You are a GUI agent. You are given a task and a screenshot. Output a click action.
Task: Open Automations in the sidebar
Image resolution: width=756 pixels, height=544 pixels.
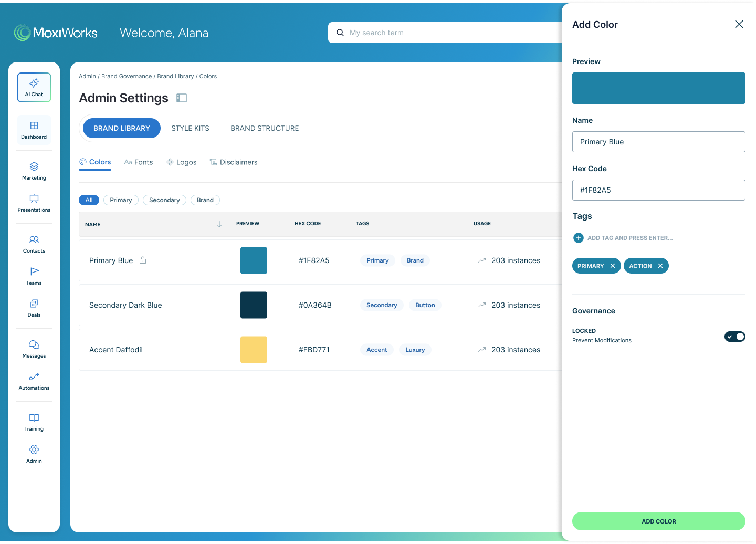pyautogui.click(x=34, y=381)
